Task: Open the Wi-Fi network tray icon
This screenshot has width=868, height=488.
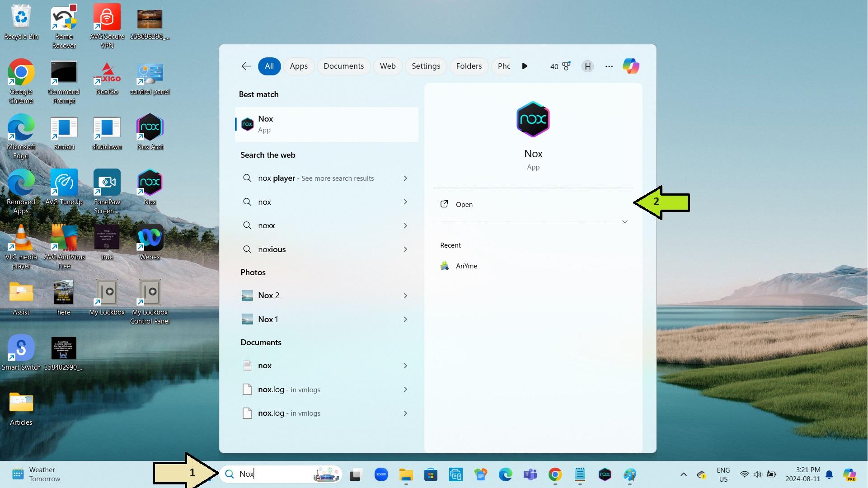Action: tap(744, 474)
